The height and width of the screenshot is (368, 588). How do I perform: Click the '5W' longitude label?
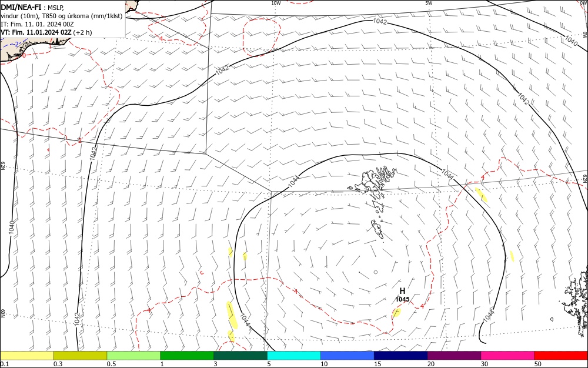click(429, 3)
